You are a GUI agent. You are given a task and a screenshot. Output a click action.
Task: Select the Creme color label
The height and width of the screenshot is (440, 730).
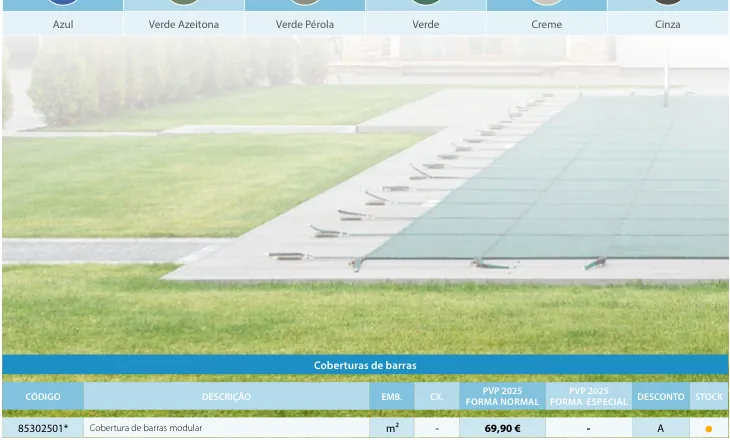point(547,24)
